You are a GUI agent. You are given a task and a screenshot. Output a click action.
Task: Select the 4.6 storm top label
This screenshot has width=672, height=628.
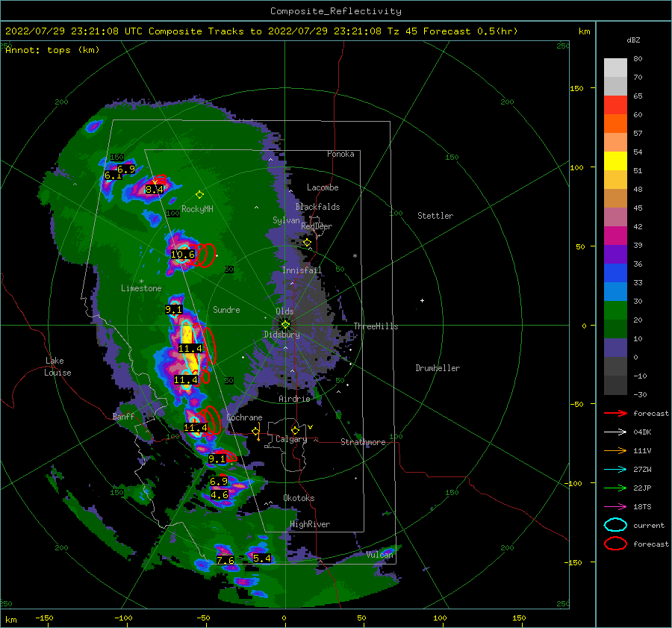click(x=220, y=494)
